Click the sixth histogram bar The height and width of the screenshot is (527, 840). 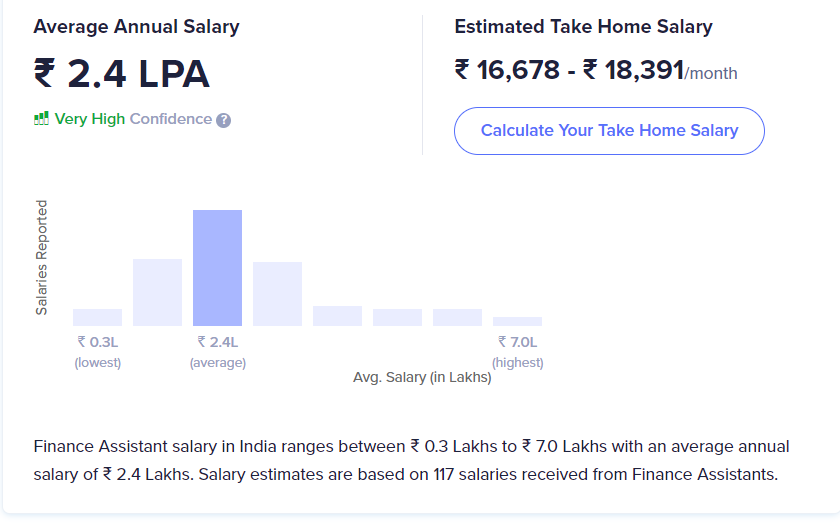coord(398,317)
